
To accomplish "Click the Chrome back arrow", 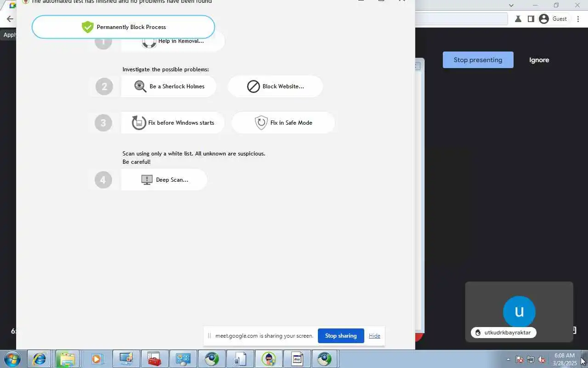I will tap(10, 19).
